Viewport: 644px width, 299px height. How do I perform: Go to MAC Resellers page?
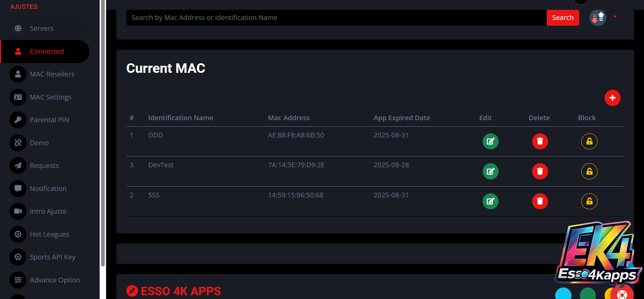coord(52,74)
